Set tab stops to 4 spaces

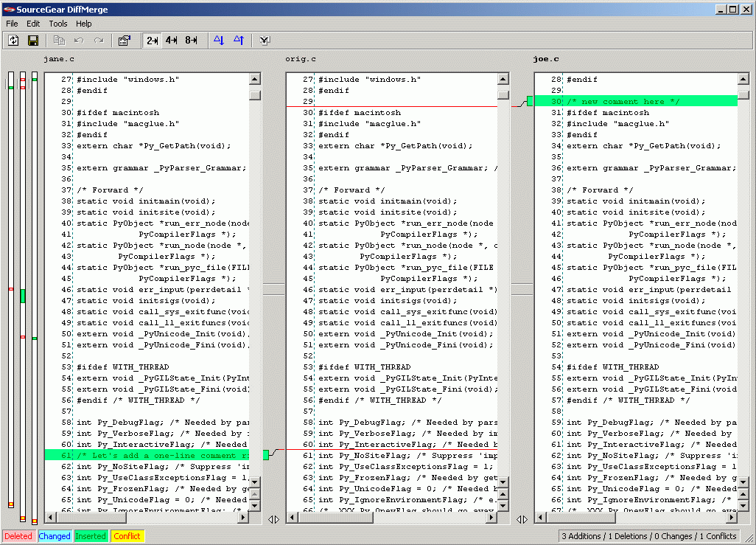tap(172, 41)
